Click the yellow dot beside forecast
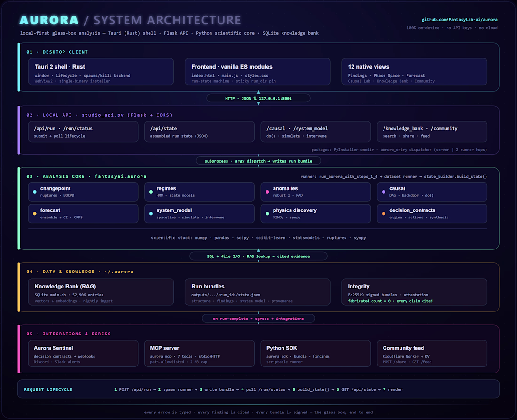This screenshot has width=517, height=420. [35, 214]
